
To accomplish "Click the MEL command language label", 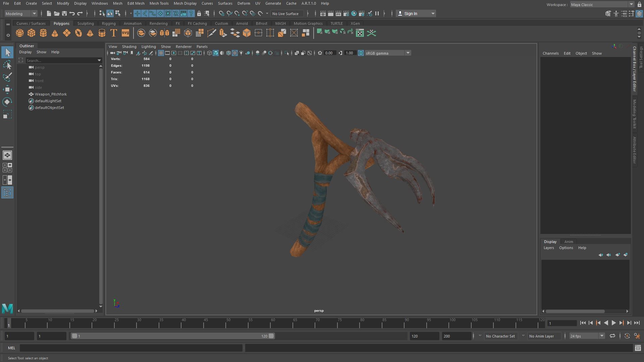I will click(x=12, y=348).
